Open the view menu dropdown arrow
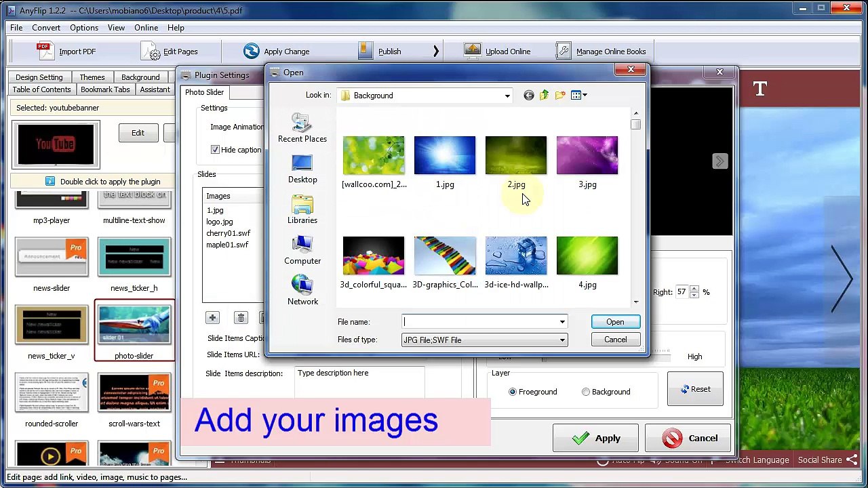Viewport: 868px width, 488px height. (585, 96)
